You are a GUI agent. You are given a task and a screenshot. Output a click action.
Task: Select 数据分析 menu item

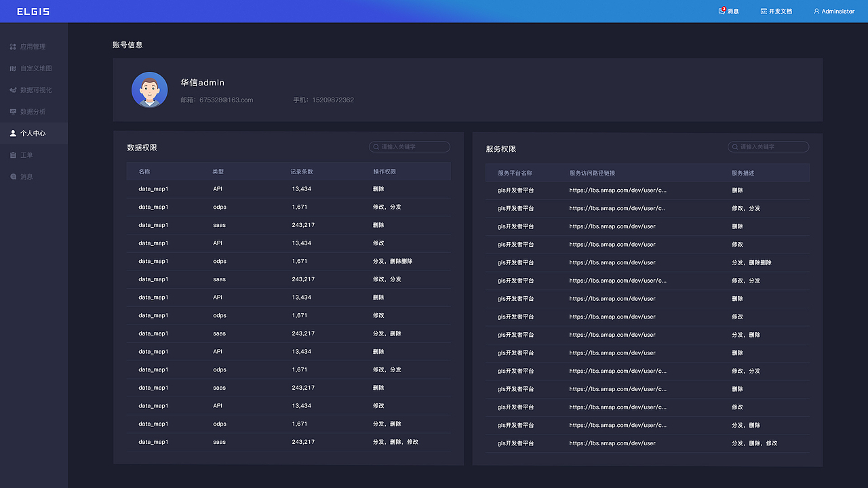click(34, 112)
